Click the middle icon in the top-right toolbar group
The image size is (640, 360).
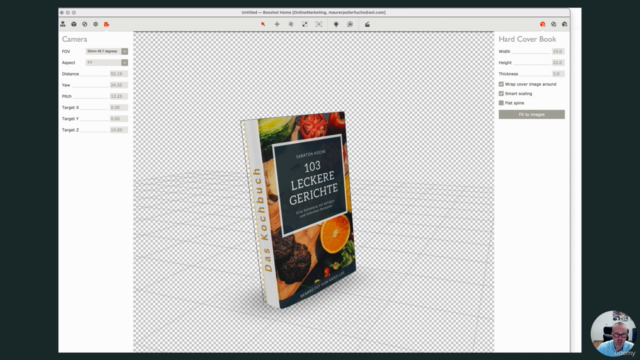[553, 24]
